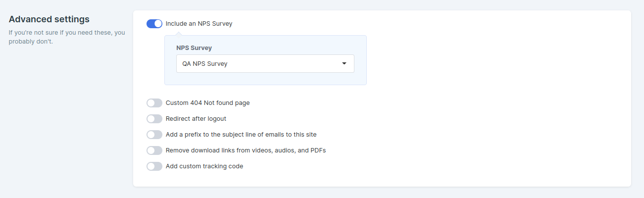The width and height of the screenshot is (644, 198).
Task: Switch on Remove download links toggle
Action: (154, 150)
